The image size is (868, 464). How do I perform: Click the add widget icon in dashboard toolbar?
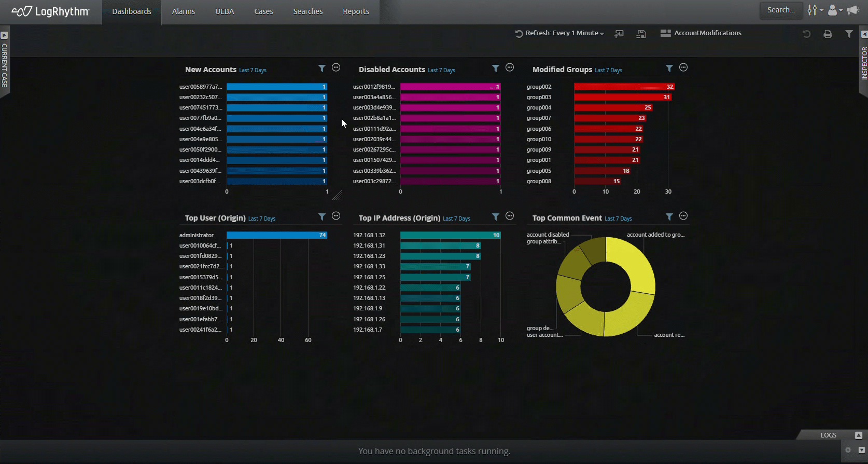coord(619,34)
